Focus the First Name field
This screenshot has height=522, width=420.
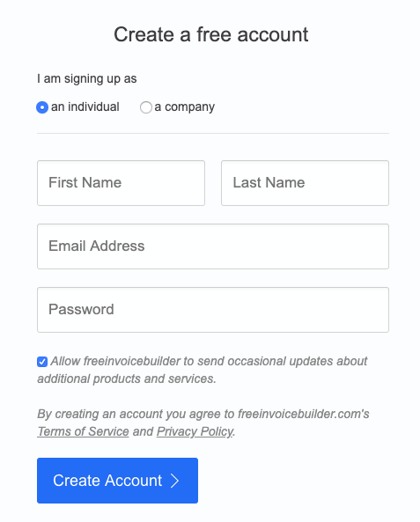[x=121, y=183]
